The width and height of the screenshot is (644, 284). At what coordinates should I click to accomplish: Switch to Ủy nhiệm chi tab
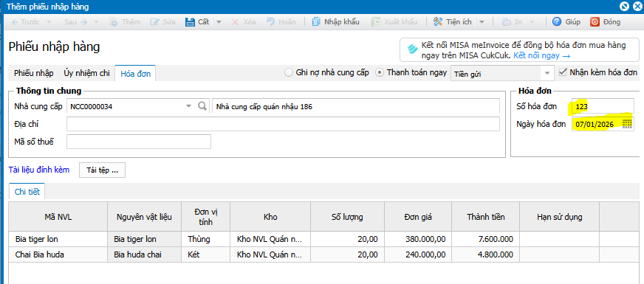click(86, 74)
